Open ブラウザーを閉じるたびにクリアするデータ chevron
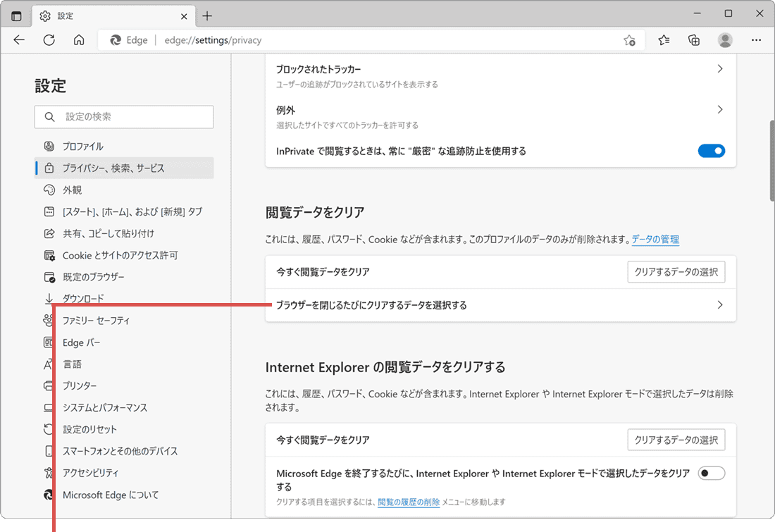This screenshot has width=775, height=532. click(719, 305)
